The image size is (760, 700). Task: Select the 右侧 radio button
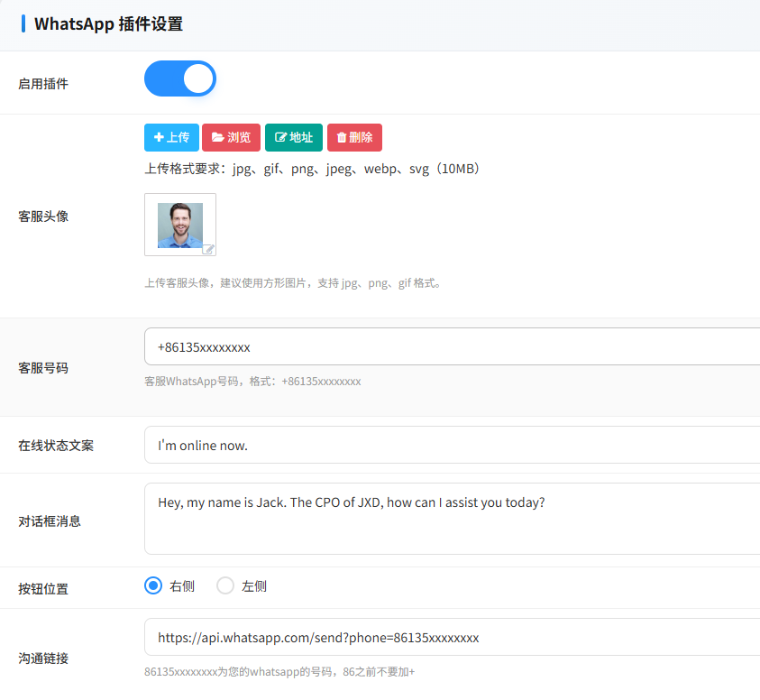click(x=153, y=585)
